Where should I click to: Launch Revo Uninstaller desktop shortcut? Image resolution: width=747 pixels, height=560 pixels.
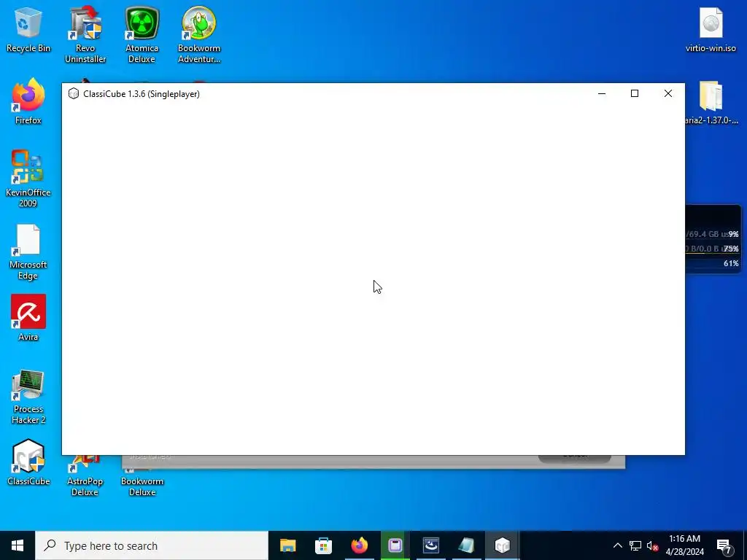[x=85, y=35]
